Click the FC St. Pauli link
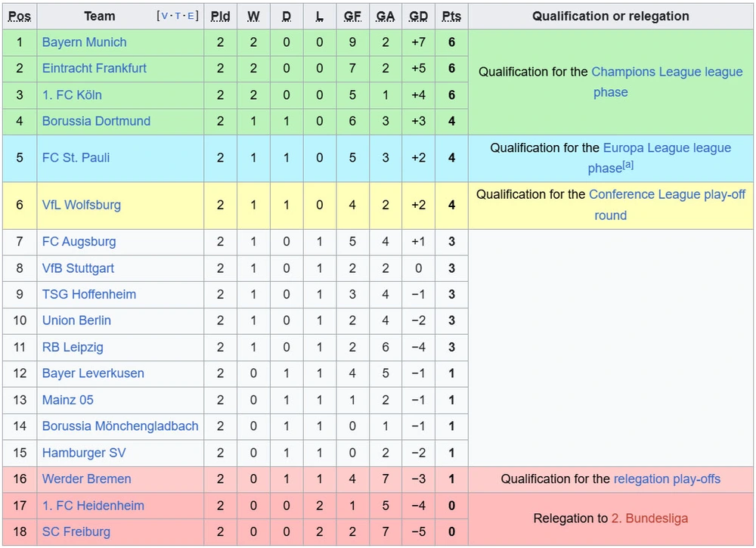The width and height of the screenshot is (756, 548). (76, 158)
